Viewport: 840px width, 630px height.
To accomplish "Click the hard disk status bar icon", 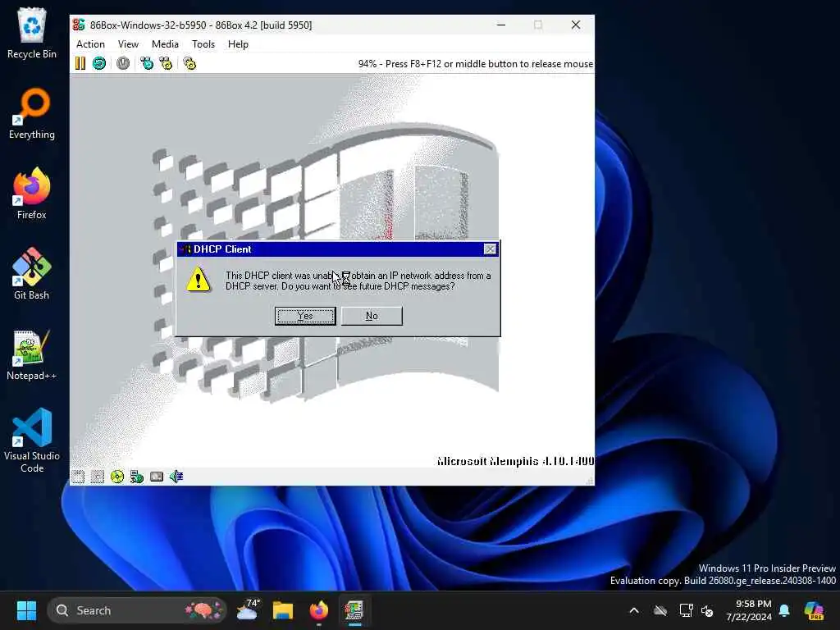I will pos(157,477).
